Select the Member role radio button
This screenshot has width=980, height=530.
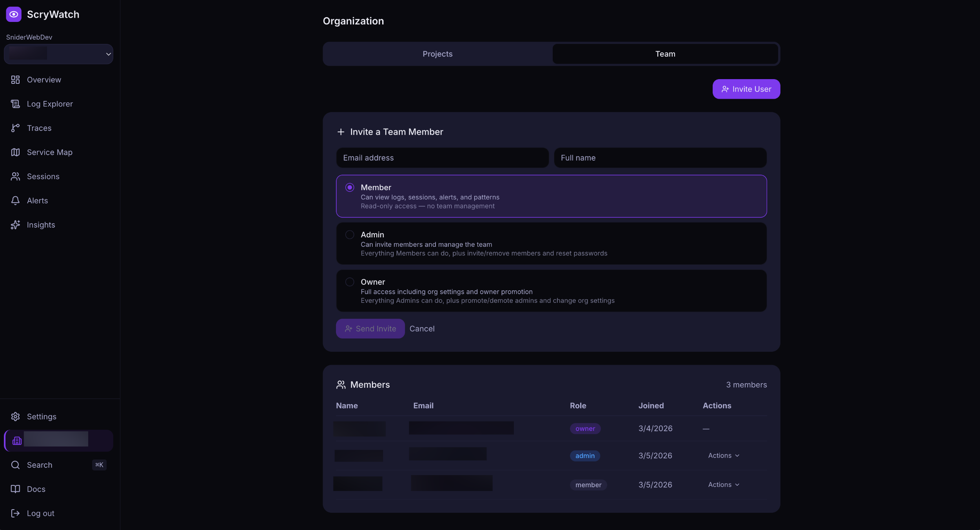[349, 187]
